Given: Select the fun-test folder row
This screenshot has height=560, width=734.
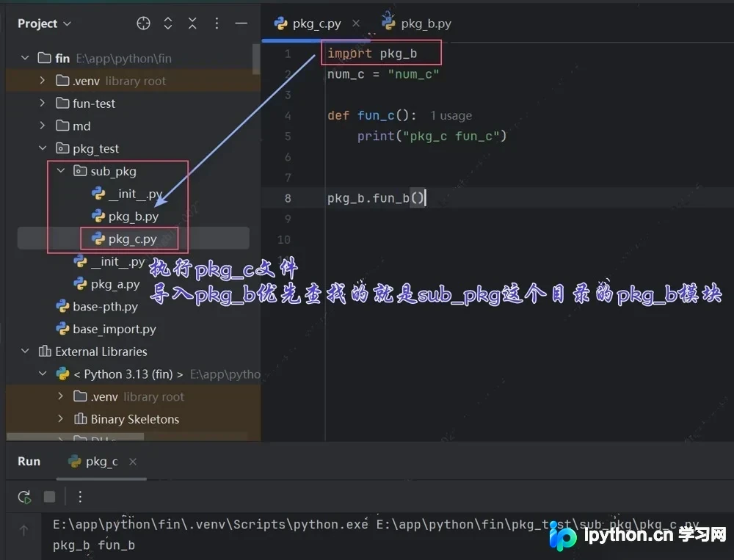Looking at the screenshot, I should click(x=133, y=103).
